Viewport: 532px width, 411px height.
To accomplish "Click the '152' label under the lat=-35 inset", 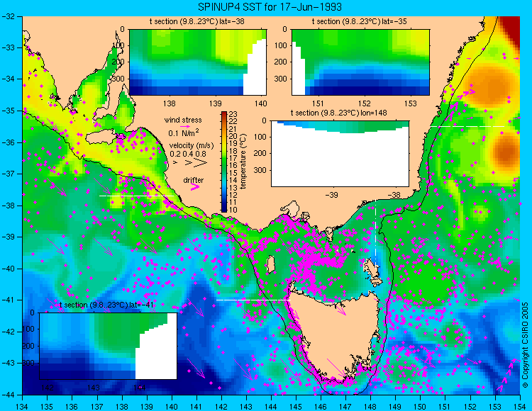I will coord(365,103).
